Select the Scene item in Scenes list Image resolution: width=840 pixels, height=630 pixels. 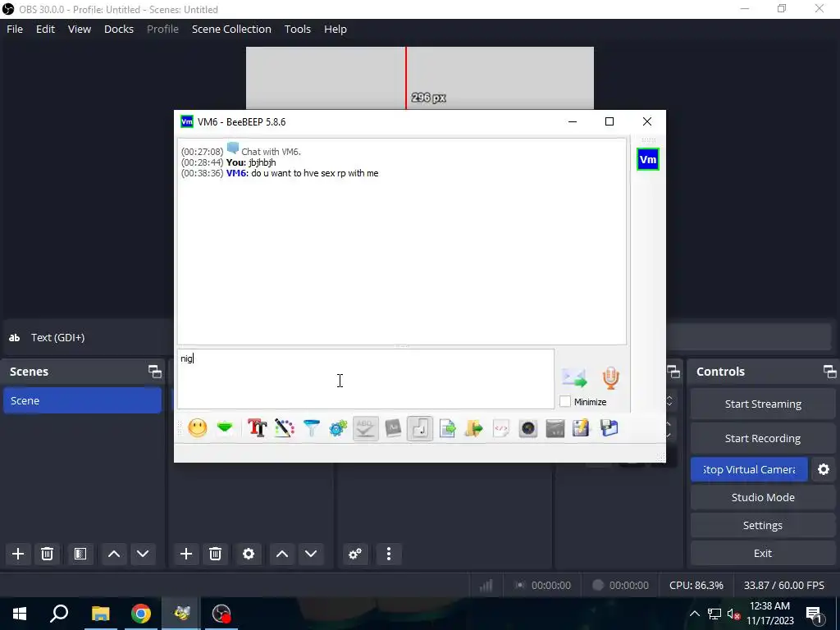(83, 400)
